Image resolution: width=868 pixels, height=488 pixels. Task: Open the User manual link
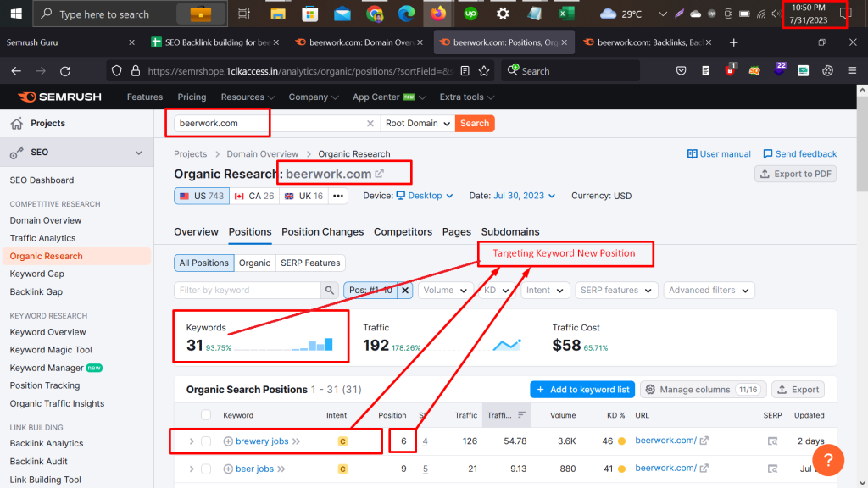719,154
